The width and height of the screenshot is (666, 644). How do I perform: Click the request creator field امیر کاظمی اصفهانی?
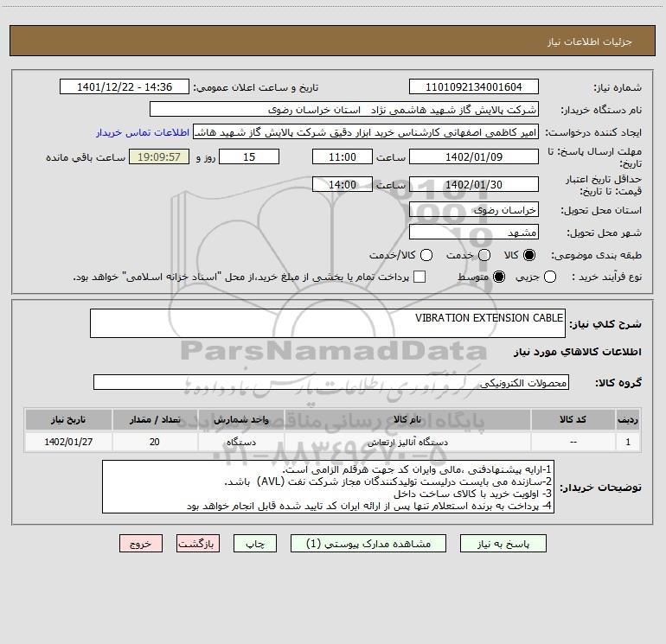click(x=366, y=132)
